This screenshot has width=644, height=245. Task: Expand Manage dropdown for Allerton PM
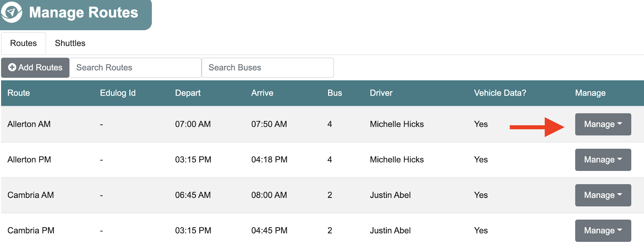603,160
